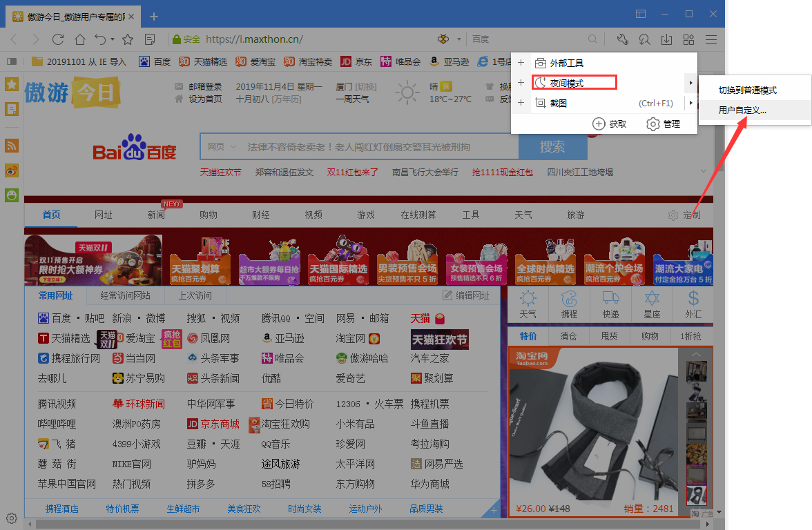This screenshot has width=812, height=530.
Task: Click the reader mode icon near address bar
Action: point(149,39)
